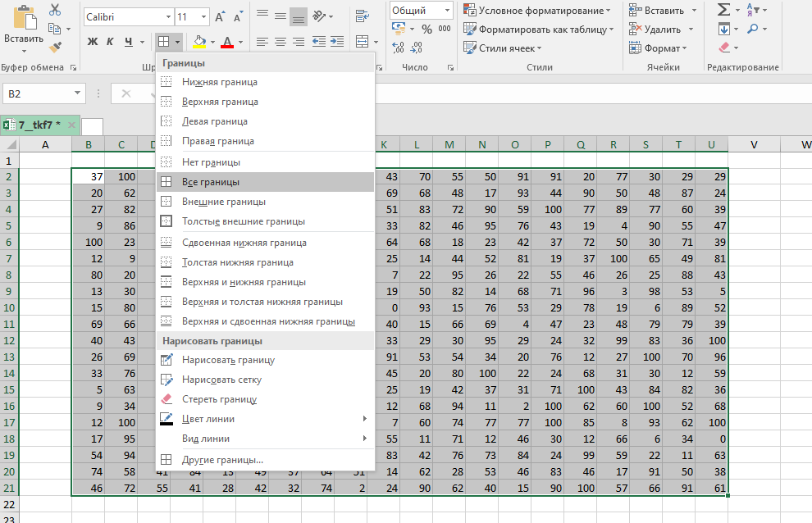Click the yellow fill color bucket
This screenshot has height=523, width=812.
coord(199,42)
